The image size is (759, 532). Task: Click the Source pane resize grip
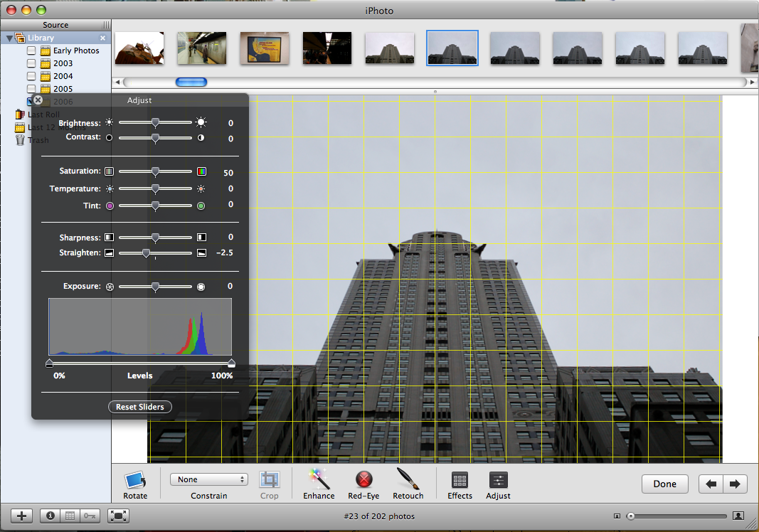pyautogui.click(x=106, y=25)
